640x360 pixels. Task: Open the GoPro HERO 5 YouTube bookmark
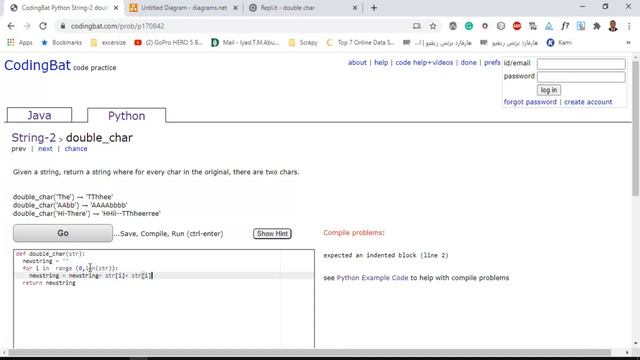[168, 42]
